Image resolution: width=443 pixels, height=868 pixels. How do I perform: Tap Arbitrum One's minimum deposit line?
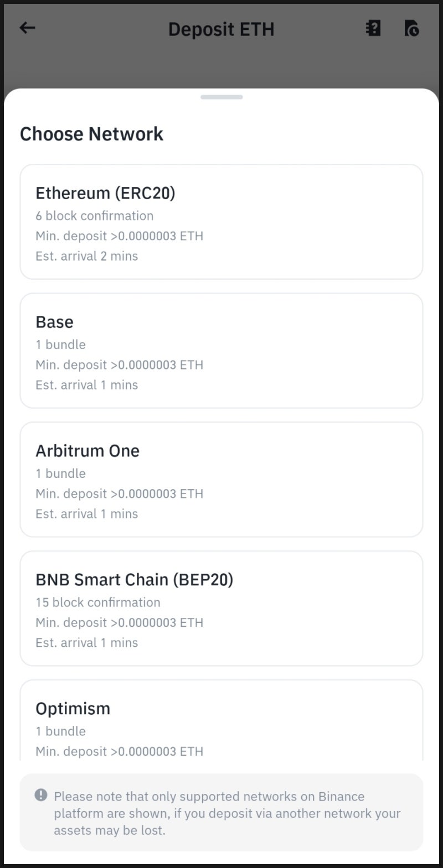tap(120, 493)
